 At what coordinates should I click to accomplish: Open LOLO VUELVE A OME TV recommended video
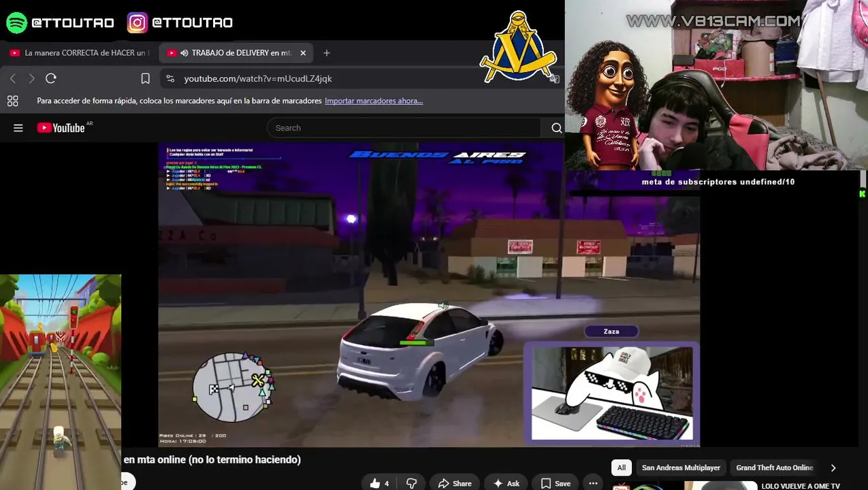click(801, 486)
